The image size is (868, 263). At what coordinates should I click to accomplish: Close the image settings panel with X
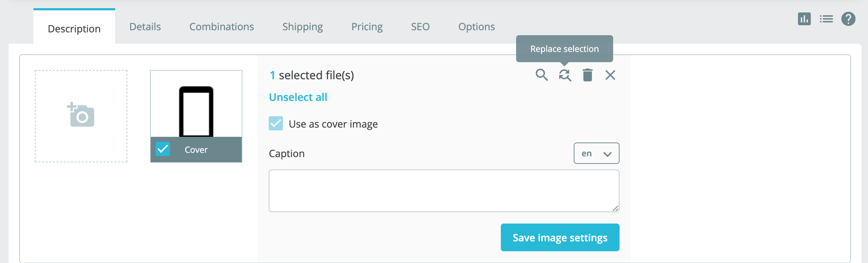(610, 75)
